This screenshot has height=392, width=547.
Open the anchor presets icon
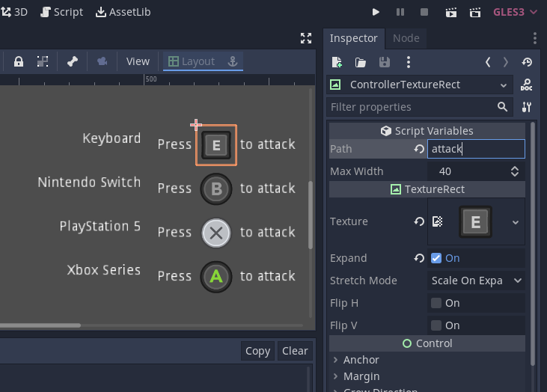pyautogui.click(x=233, y=61)
